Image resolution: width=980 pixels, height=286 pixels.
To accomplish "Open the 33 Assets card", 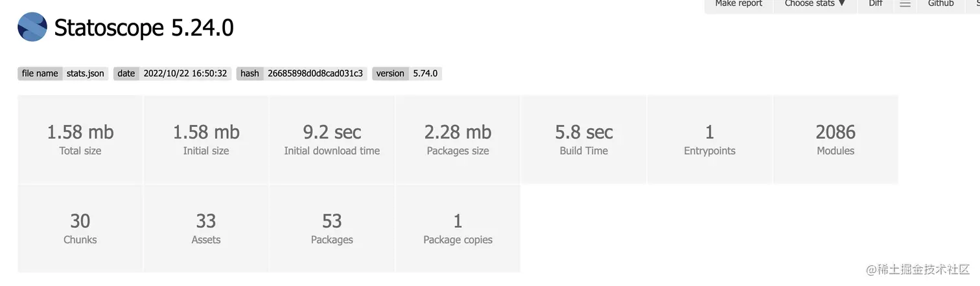I will point(206,228).
